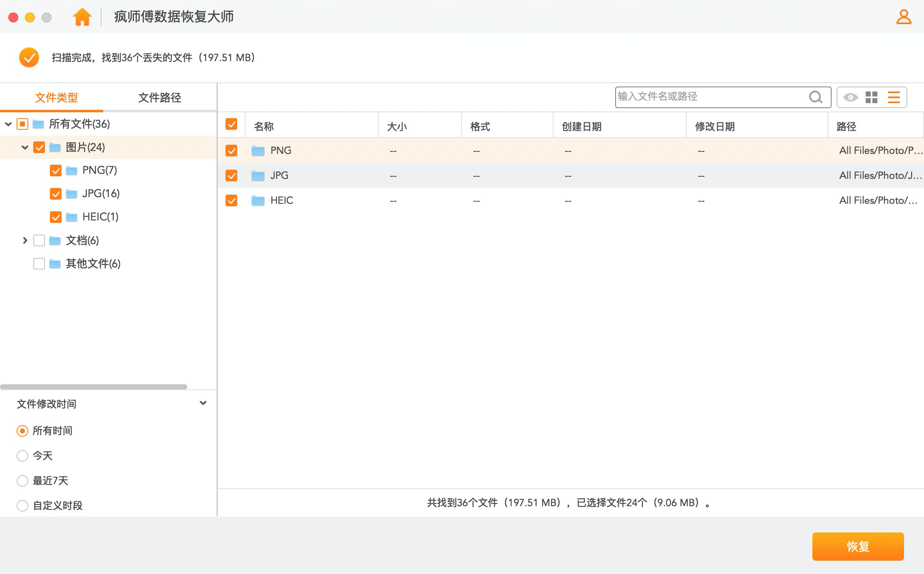Collapse the 图片(24) tree node

(x=25, y=147)
